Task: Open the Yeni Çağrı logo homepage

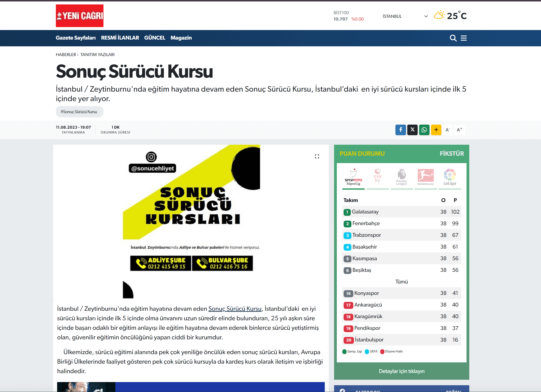Action: 79,16
